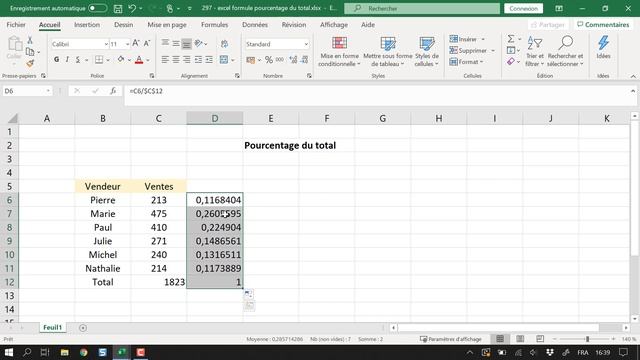Click the fill color bucket icon
This screenshot has width=640, height=360.
click(120, 60)
